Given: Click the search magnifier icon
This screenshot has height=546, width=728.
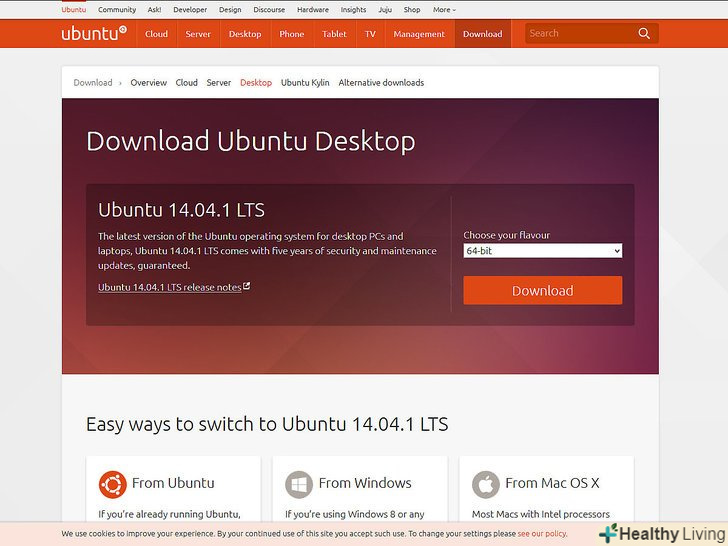Looking at the screenshot, I should point(644,33).
